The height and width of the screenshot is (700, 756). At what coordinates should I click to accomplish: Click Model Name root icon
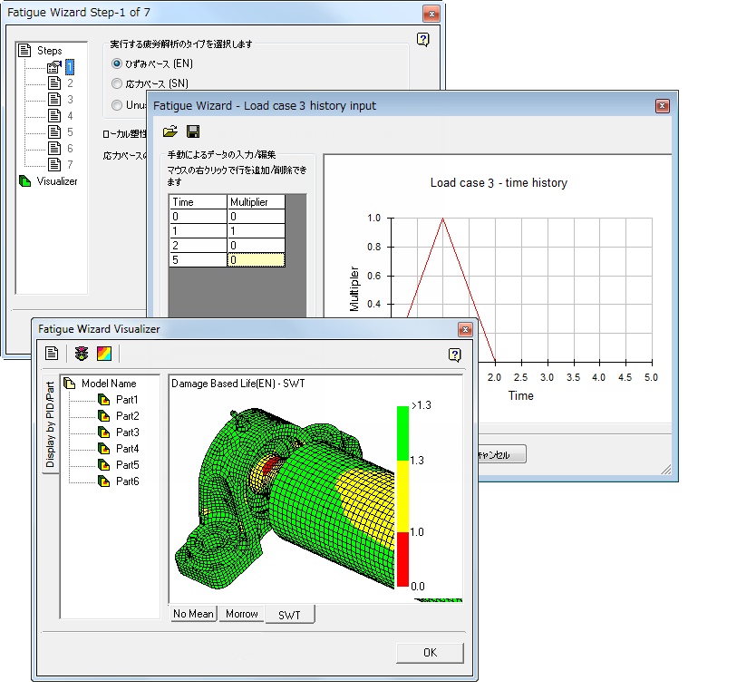click(70, 383)
